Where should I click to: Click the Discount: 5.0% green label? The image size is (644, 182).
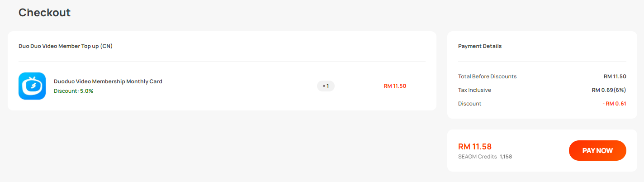tap(73, 91)
